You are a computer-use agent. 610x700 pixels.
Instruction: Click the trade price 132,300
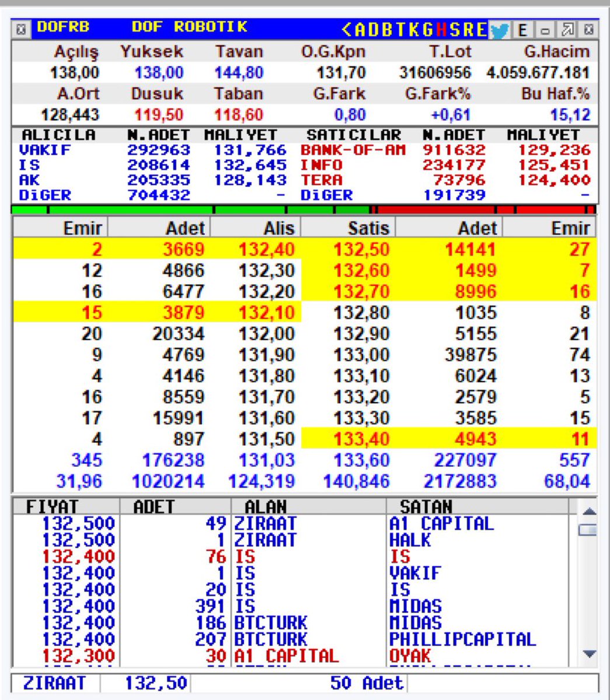tap(79, 656)
